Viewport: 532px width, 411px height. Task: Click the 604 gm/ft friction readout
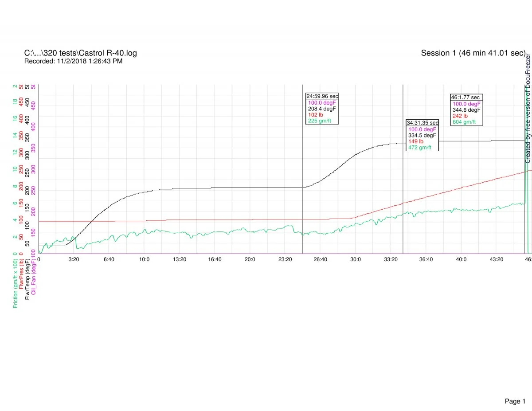[x=464, y=122]
